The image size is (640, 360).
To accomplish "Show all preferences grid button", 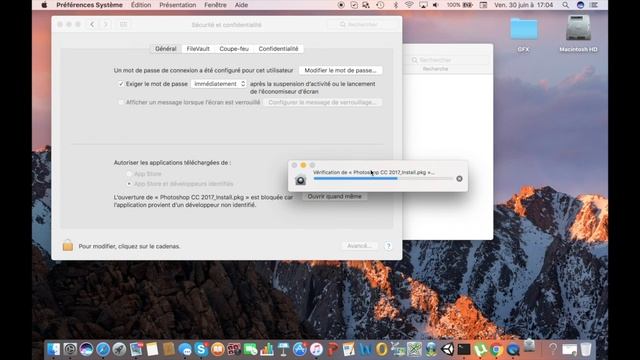I will (124, 24).
